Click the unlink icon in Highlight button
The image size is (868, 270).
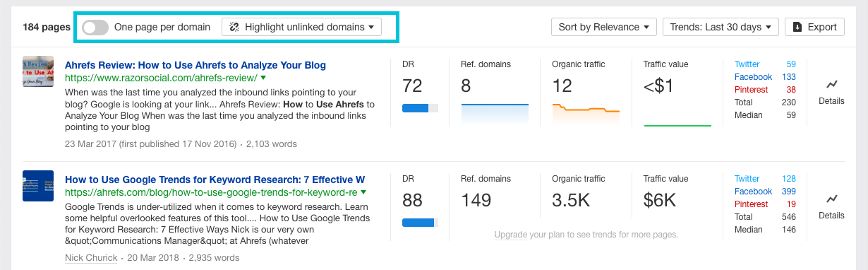coord(235,28)
